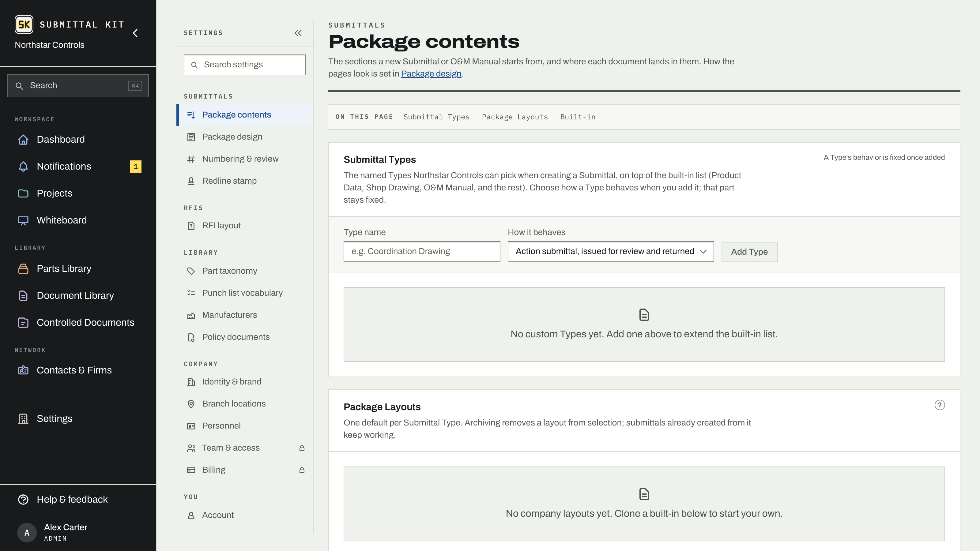
Task: Open Redline stamp settings
Action: 245,181
